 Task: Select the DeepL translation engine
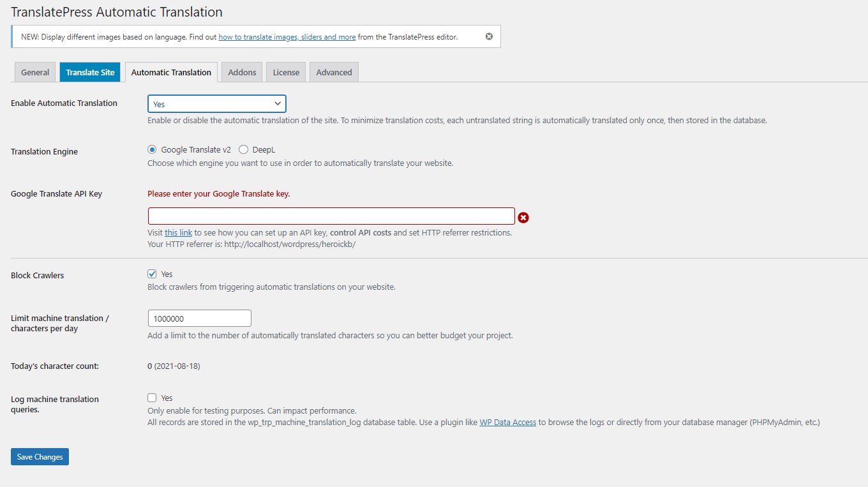click(243, 149)
